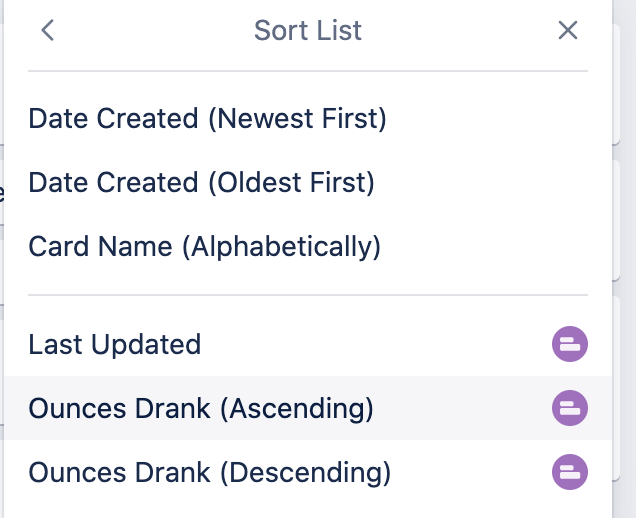Go back to the previous list menu
The width and height of the screenshot is (636, 518).
click(47, 30)
